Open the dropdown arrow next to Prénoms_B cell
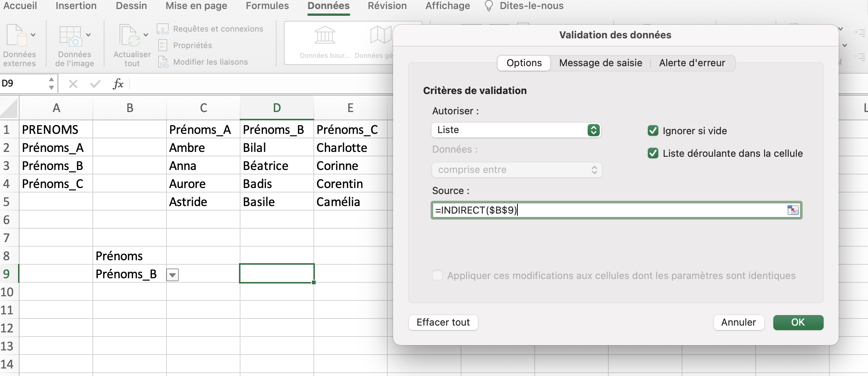This screenshot has width=868, height=376. (x=172, y=274)
